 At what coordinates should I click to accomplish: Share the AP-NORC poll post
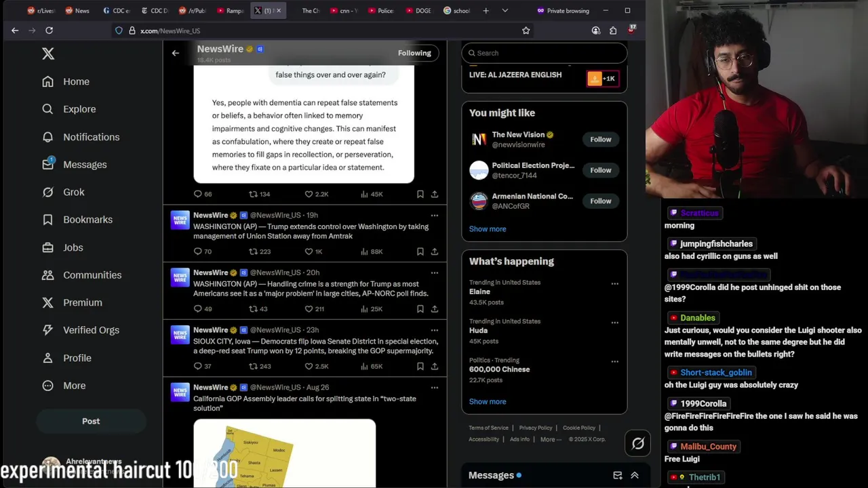click(434, 309)
